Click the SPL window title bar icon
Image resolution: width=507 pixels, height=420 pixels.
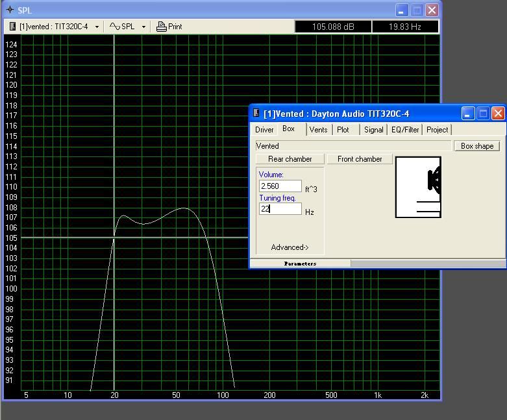tap(10, 10)
